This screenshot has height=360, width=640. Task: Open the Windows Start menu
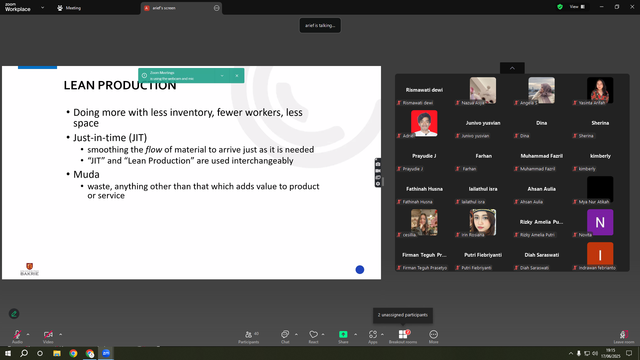click(8, 353)
